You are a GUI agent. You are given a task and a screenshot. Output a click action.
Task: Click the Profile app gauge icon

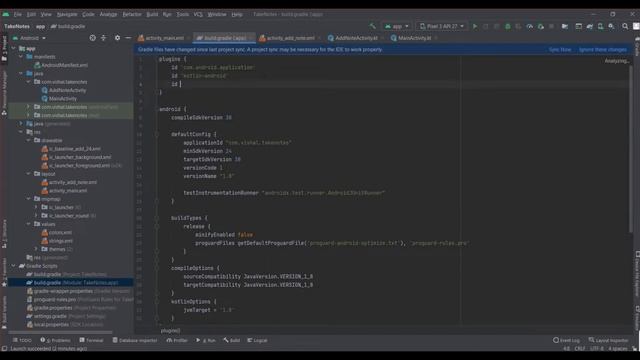click(530, 26)
